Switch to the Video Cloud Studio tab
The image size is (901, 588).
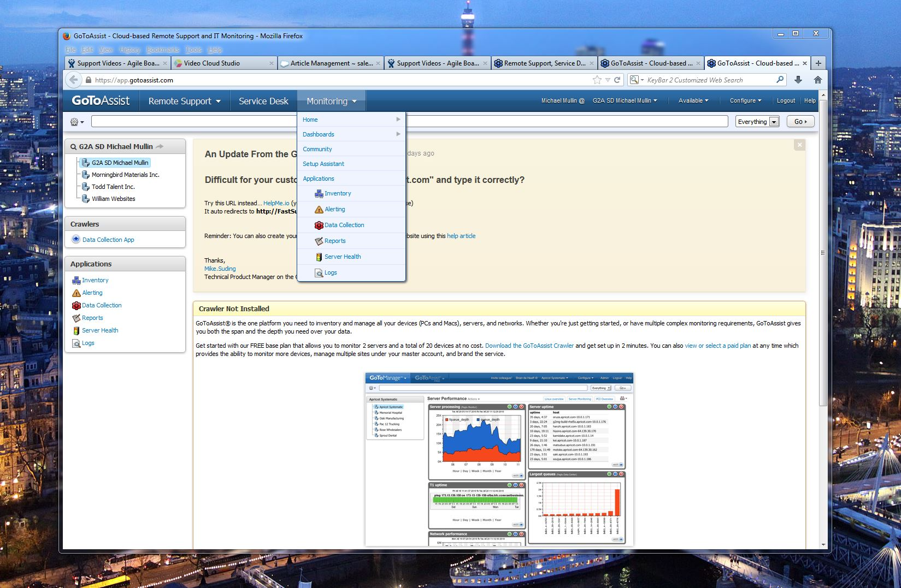click(224, 63)
